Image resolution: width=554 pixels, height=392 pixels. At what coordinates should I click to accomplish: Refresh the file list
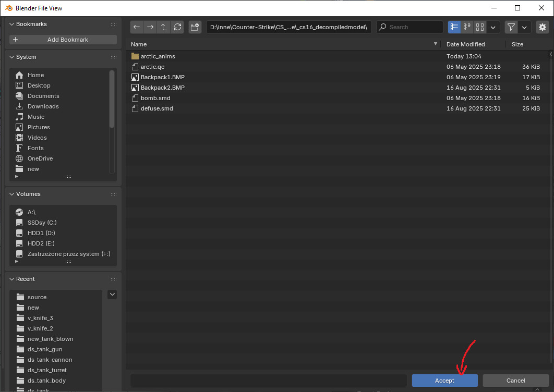(x=177, y=27)
